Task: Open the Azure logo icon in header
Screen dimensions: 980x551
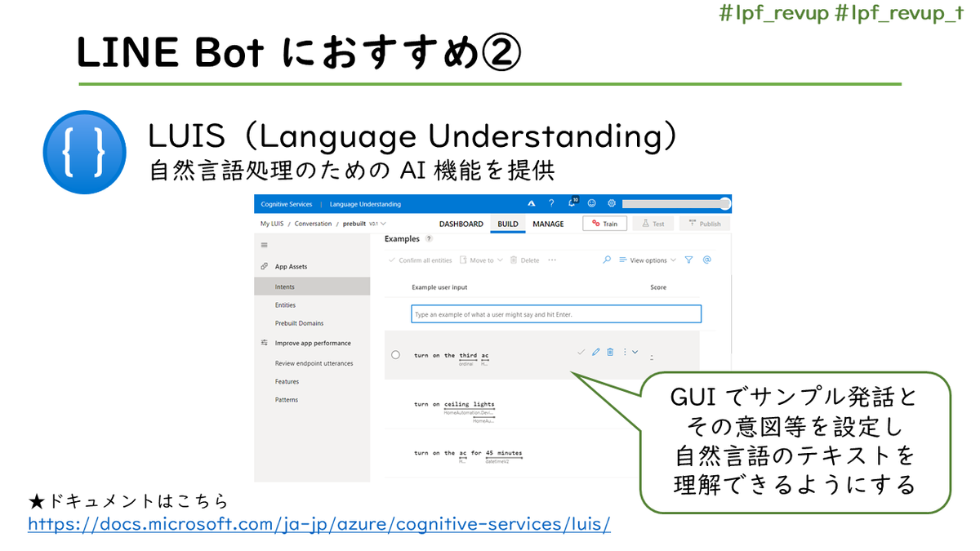Action: (530, 203)
